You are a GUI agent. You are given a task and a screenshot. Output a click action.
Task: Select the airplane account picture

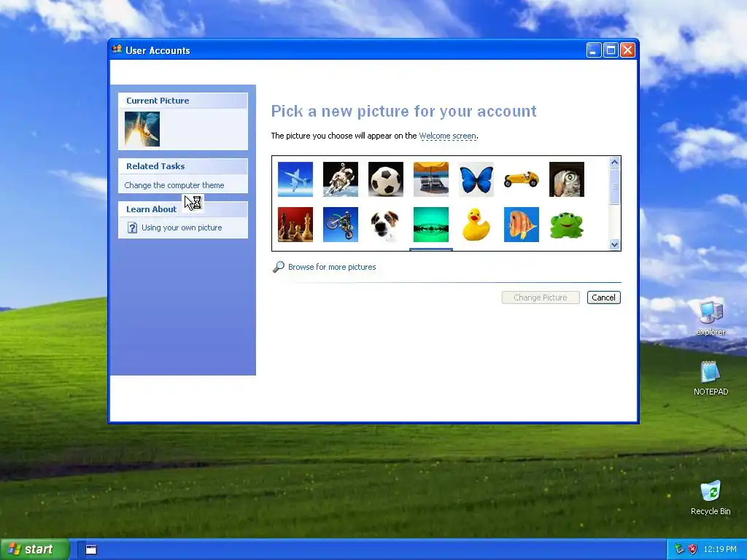click(x=295, y=179)
